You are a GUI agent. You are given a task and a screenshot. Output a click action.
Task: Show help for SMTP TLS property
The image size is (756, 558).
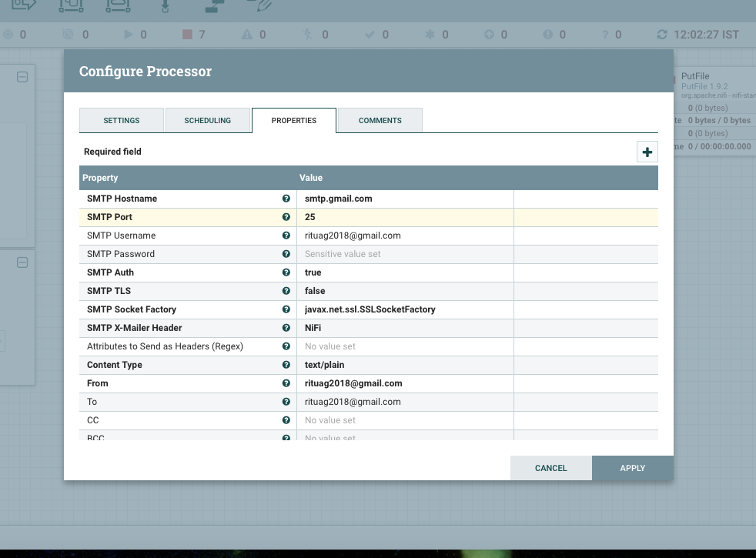click(286, 291)
